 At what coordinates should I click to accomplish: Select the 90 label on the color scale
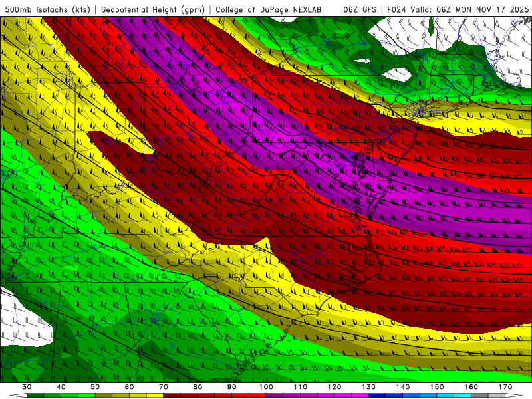231,387
